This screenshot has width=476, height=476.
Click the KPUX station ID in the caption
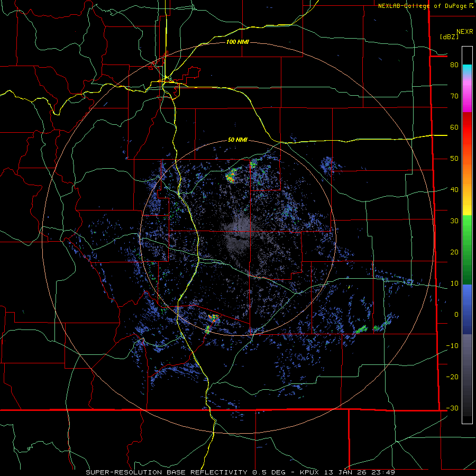[x=309, y=472]
